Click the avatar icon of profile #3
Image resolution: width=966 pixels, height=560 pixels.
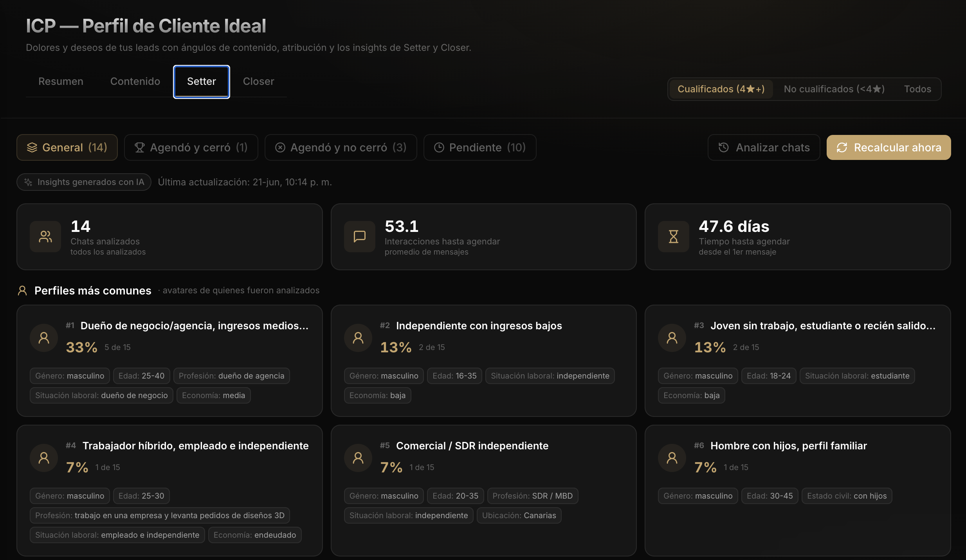tap(672, 338)
